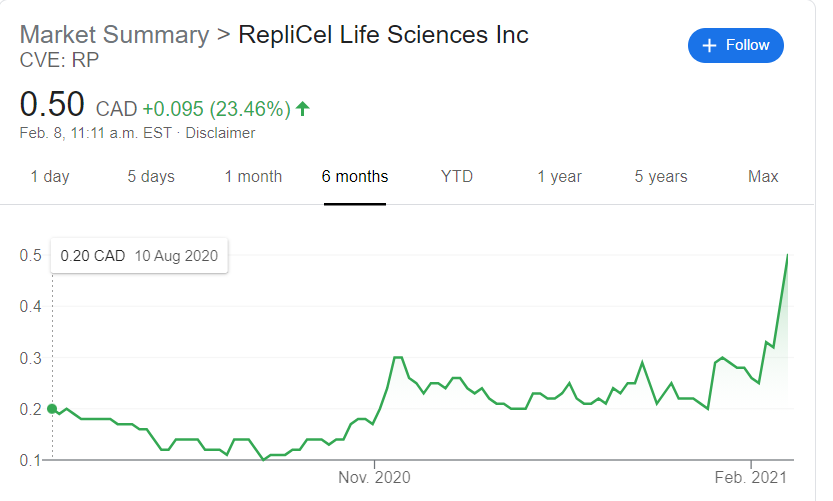Click the RepliCel Life Sciences Inc title
Image resolution: width=833 pixels, height=501 pixels.
pos(383,34)
